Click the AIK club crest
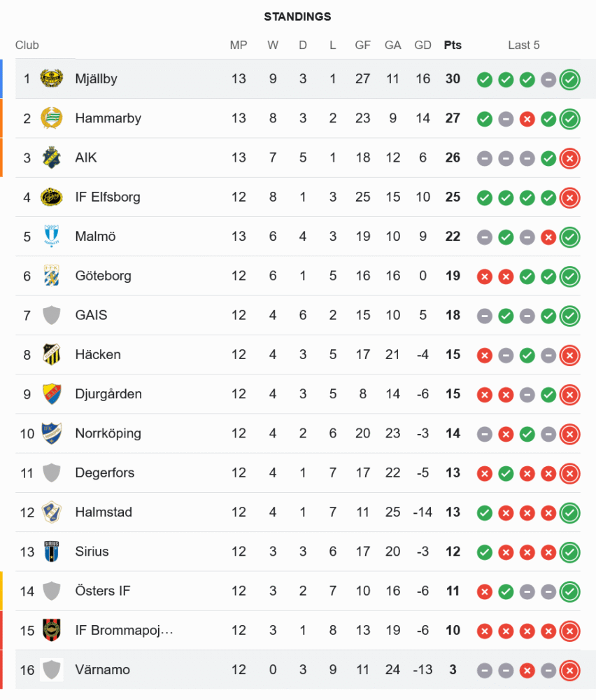This screenshot has height=700, width=596. point(52,157)
